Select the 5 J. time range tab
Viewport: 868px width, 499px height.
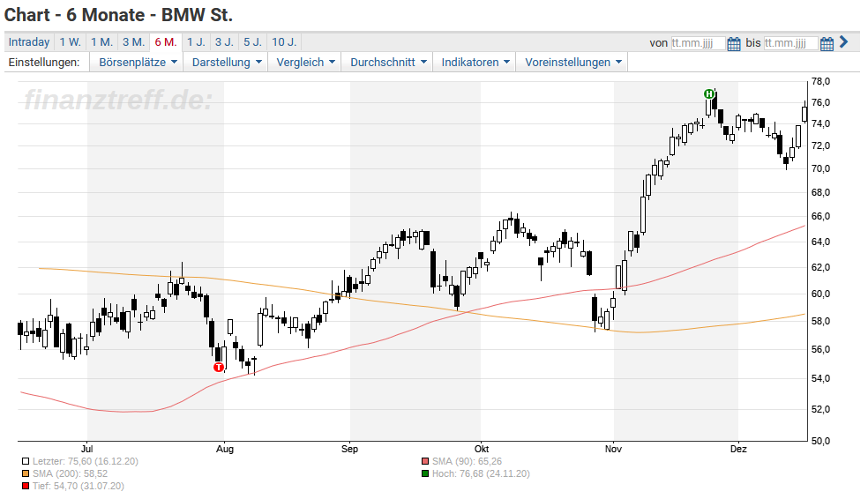[x=252, y=42]
